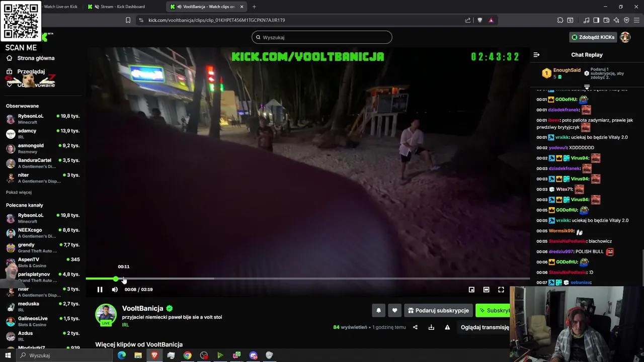The width and height of the screenshot is (644, 362).
Task: Click the IRL category link below the title
Action: point(125,325)
